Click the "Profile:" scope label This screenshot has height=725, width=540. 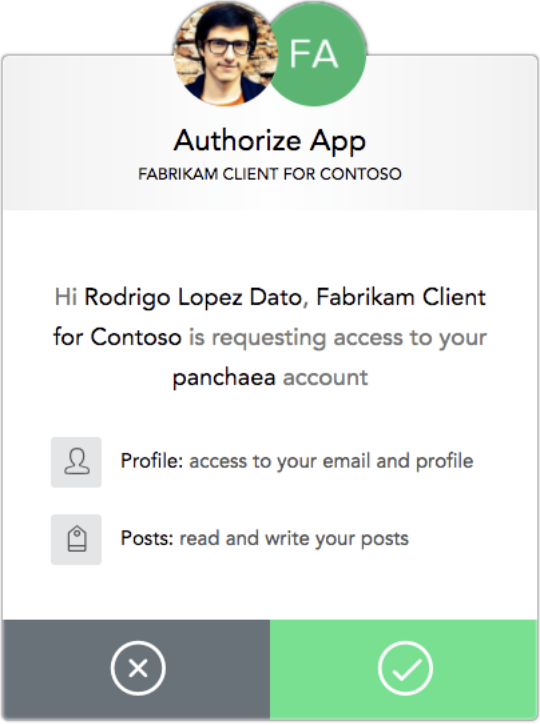coord(152,461)
